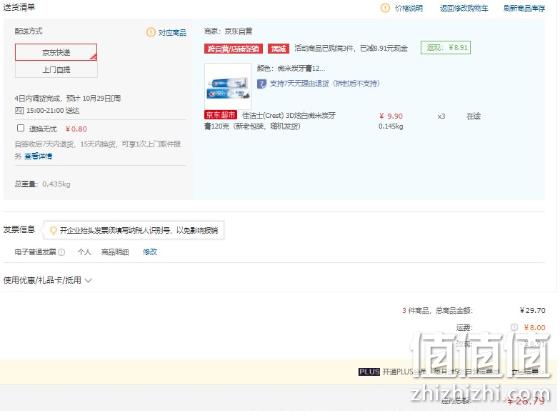Viewport: 560px width, 411px height.
Task: Open the toothpaste product thumbnail
Action: pyautogui.click(x=228, y=87)
